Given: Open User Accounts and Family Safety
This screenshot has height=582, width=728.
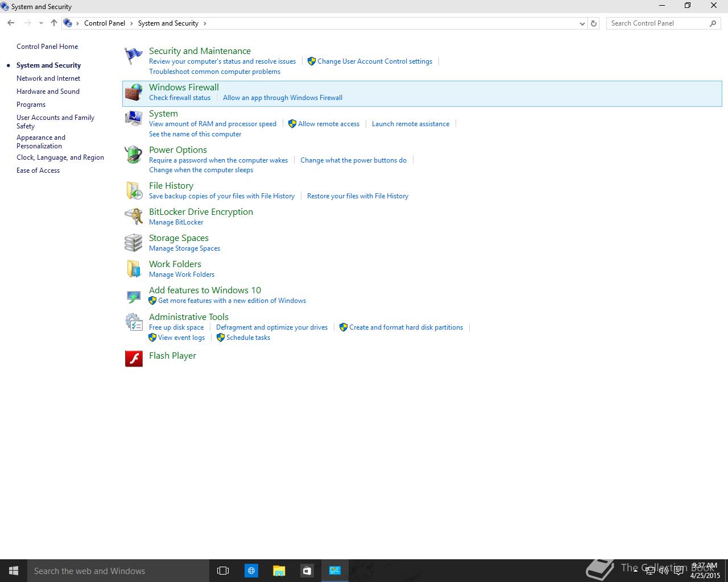Looking at the screenshot, I should (55, 122).
